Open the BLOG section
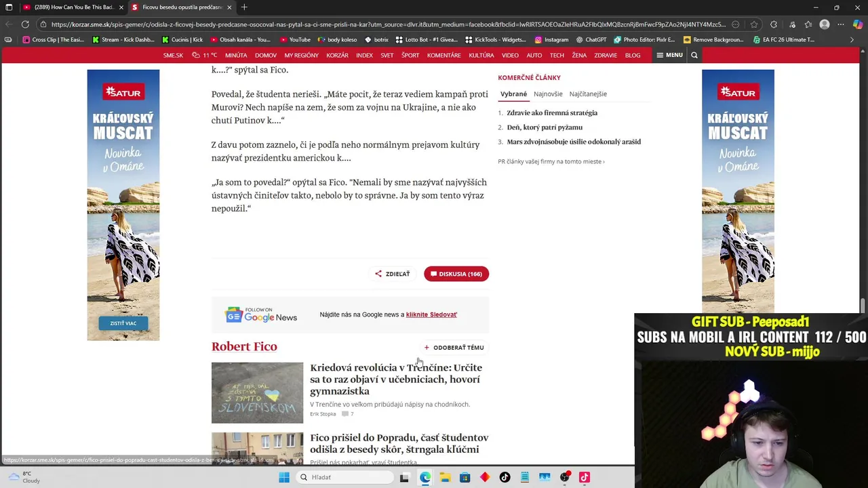868x488 pixels. coord(633,55)
